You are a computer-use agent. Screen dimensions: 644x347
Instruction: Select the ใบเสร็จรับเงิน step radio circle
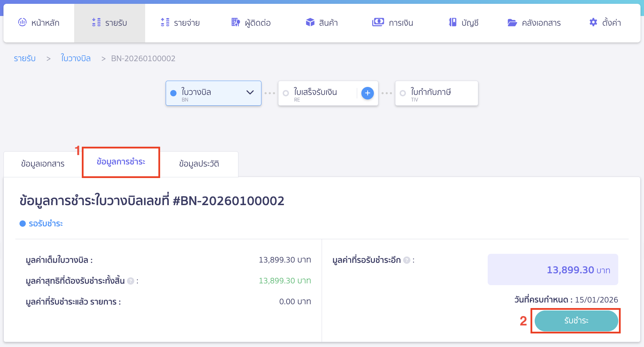point(286,93)
